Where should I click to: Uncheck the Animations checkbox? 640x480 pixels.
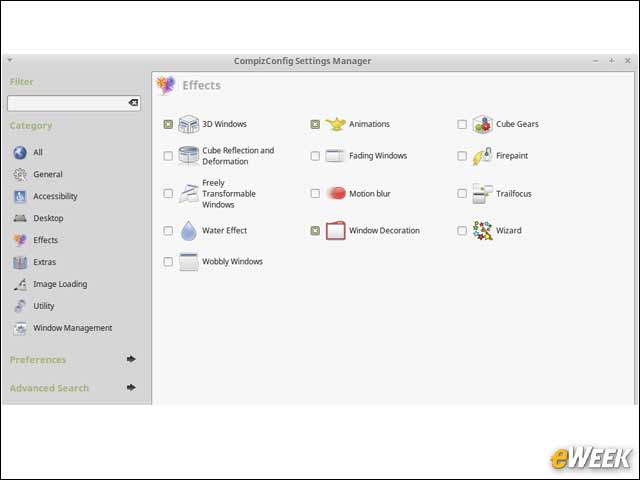315,124
